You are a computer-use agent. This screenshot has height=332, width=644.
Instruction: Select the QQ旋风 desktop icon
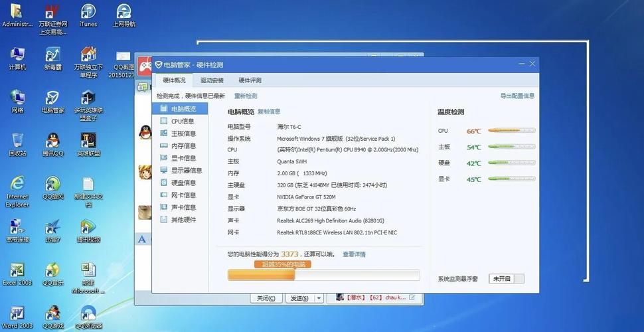(x=52, y=188)
